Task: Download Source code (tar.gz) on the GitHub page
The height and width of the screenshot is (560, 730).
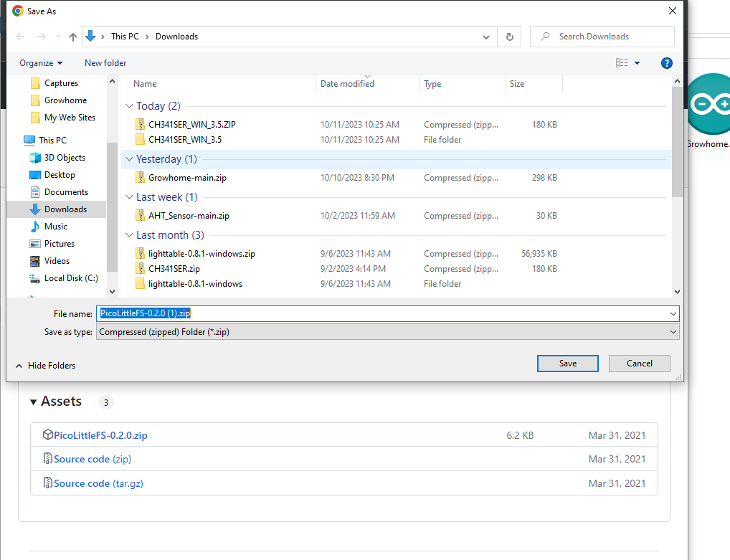Action: (x=98, y=483)
